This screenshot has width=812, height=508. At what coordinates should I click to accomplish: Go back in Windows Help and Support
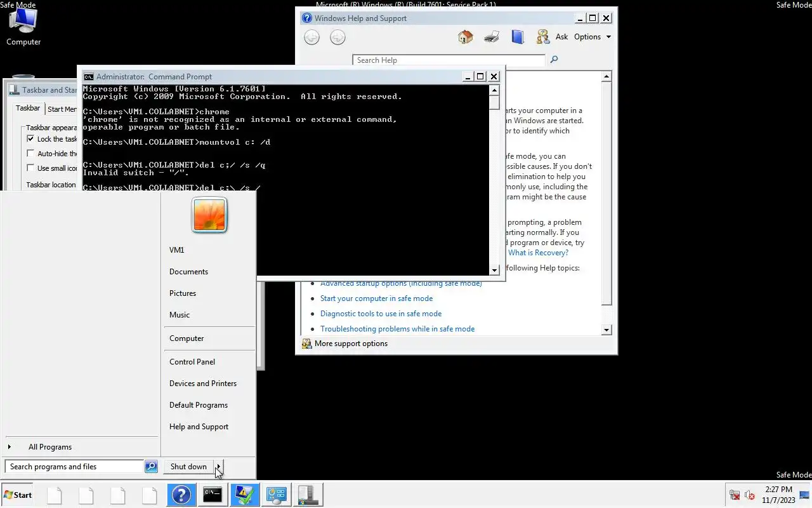311,37
